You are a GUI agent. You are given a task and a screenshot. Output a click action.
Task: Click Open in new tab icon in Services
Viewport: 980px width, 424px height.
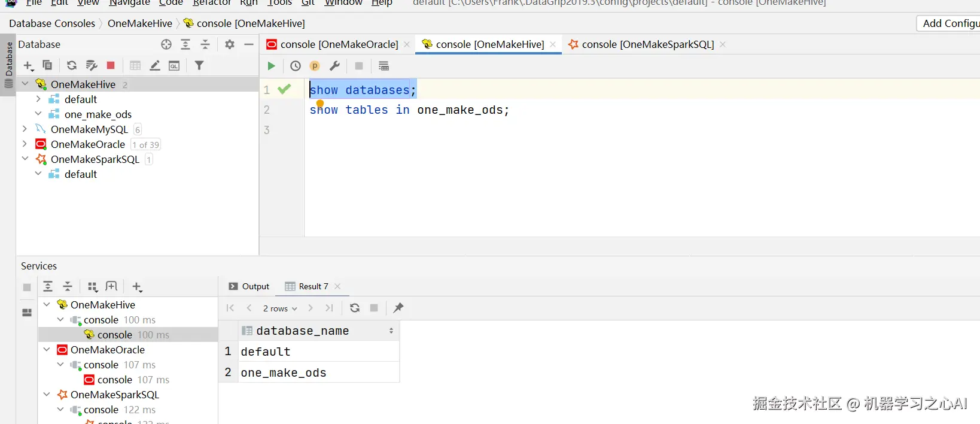[x=111, y=286]
